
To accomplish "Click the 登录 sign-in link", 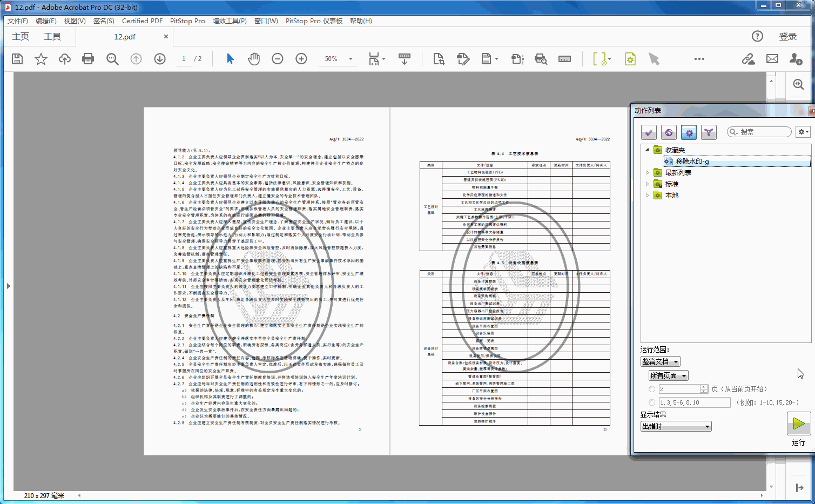I will [787, 36].
